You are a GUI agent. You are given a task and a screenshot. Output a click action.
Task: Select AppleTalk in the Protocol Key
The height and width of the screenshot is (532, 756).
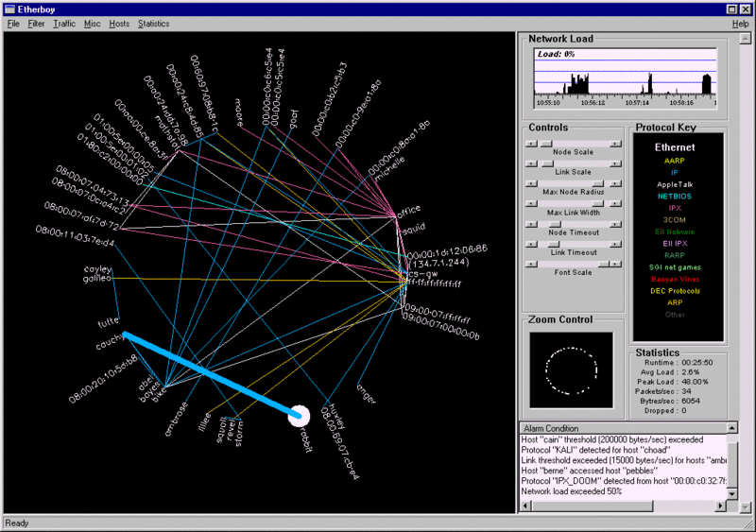pyautogui.click(x=674, y=184)
